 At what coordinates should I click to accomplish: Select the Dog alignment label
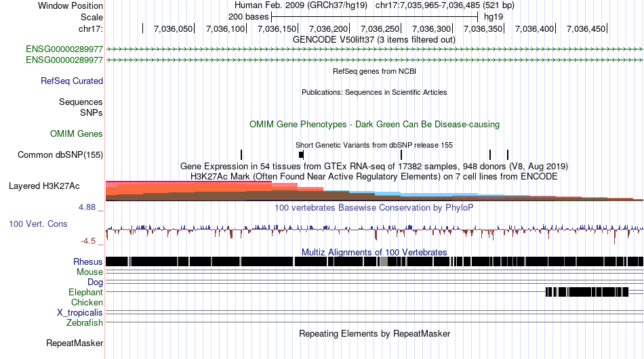(x=96, y=282)
